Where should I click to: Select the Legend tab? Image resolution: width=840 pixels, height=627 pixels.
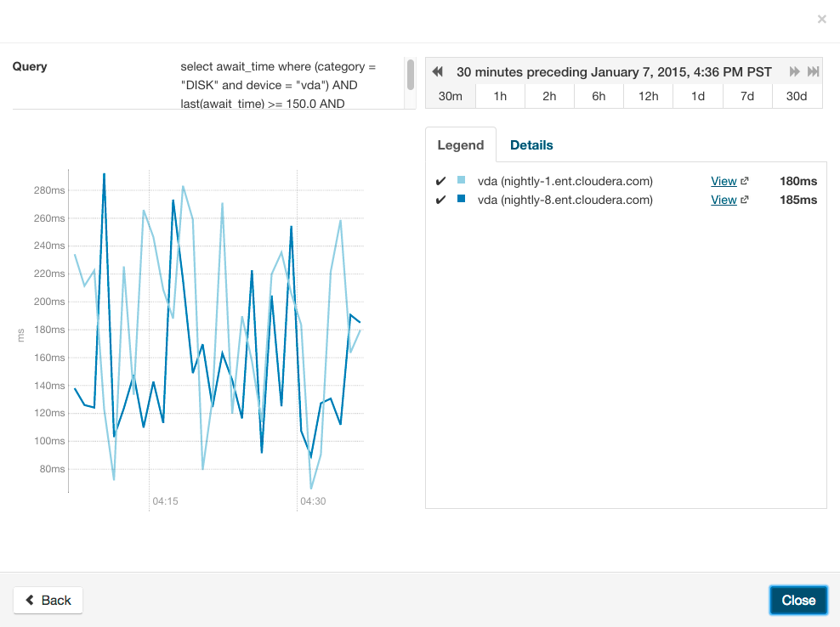pos(460,145)
